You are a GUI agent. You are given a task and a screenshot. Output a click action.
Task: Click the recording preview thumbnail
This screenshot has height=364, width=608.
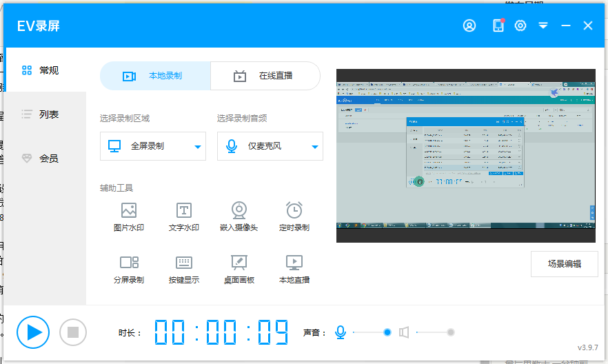click(466, 156)
